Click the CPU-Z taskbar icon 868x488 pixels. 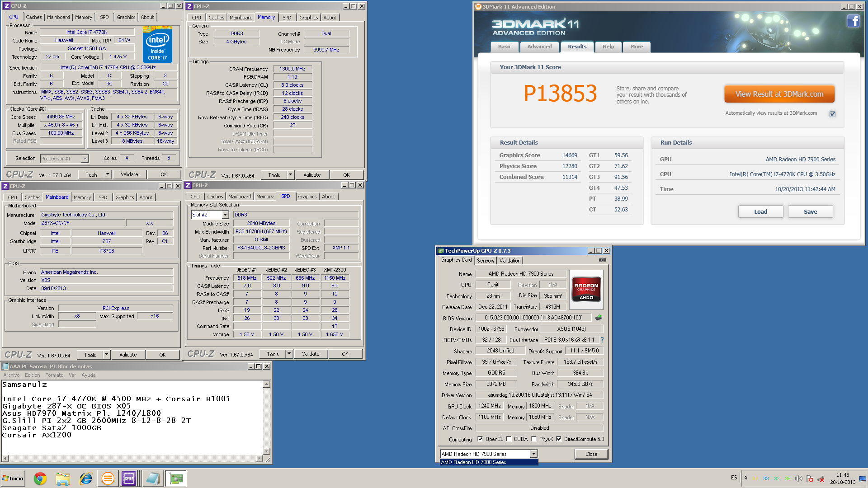[129, 479]
